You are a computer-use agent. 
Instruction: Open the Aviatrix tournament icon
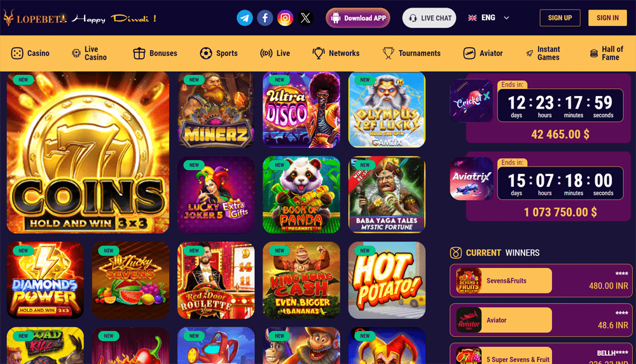click(471, 179)
